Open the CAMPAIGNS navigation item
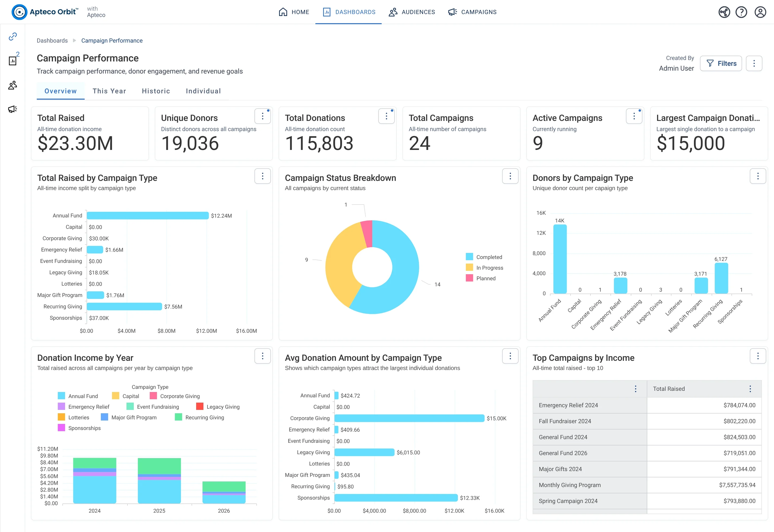The width and height of the screenshot is (774, 532). (x=472, y=12)
